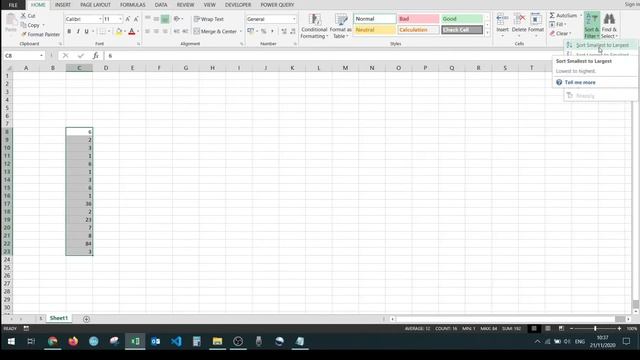
Task: Click the zoom in plus button
Action: click(619, 329)
